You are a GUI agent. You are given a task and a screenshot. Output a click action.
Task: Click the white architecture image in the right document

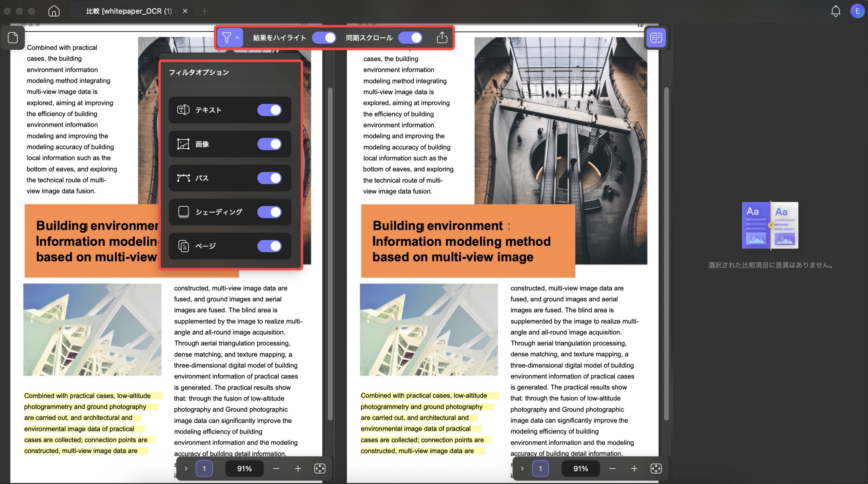(x=429, y=330)
